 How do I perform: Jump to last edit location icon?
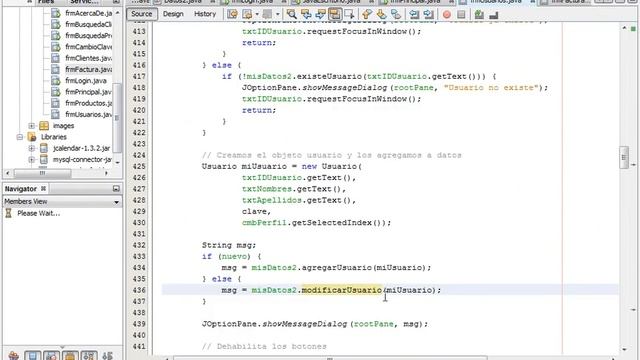[x=232, y=15]
